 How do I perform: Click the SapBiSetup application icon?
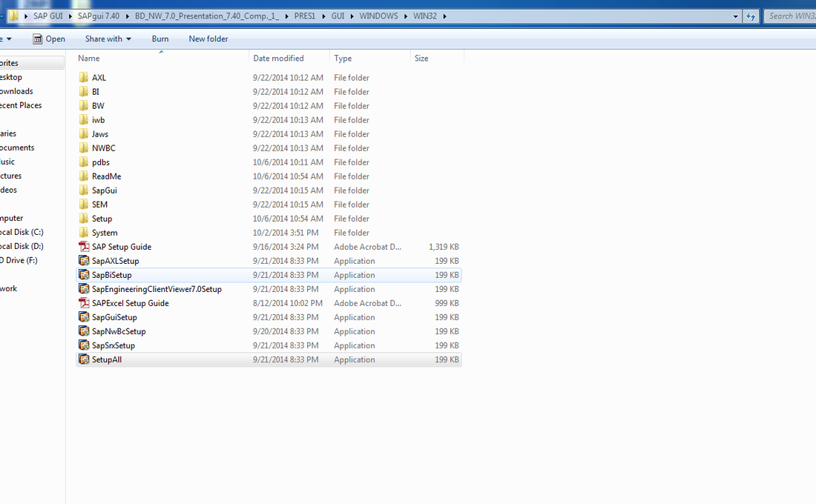click(84, 275)
